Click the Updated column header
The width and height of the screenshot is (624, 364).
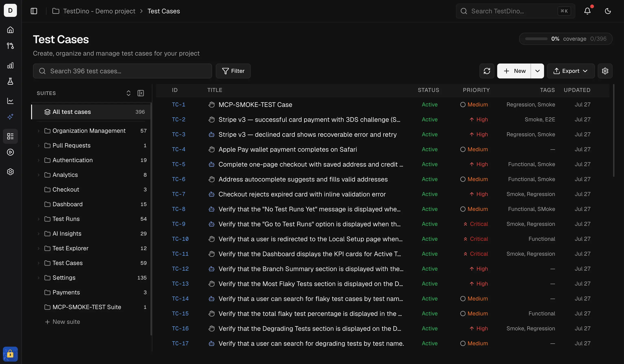[577, 90]
